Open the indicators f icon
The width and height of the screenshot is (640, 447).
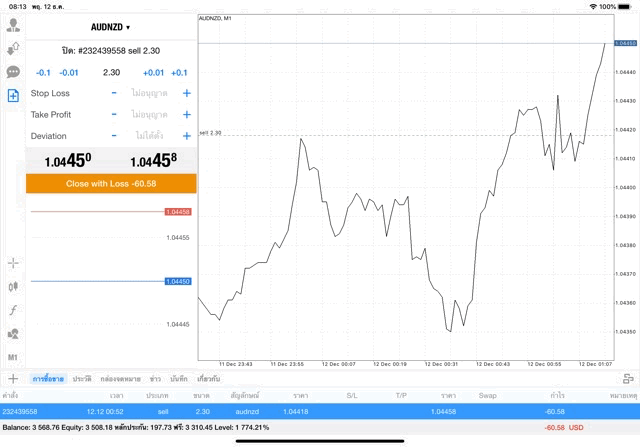coord(13,310)
